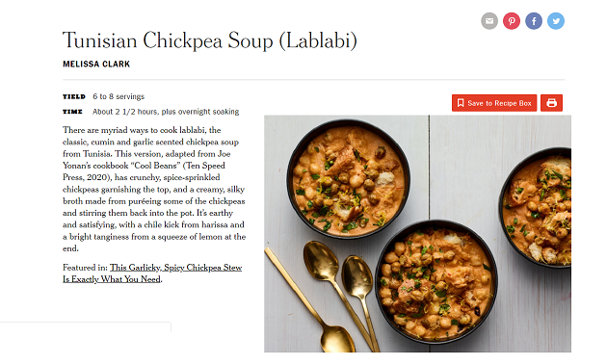Viewport: 607px width, 364px height.
Task: Open the Garlicky, Spicy Chickpea Stew article link
Action: [x=152, y=273]
